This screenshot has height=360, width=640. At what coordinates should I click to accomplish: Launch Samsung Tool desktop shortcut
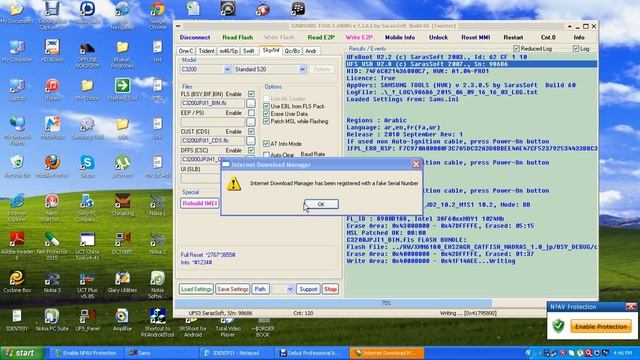(x=87, y=128)
